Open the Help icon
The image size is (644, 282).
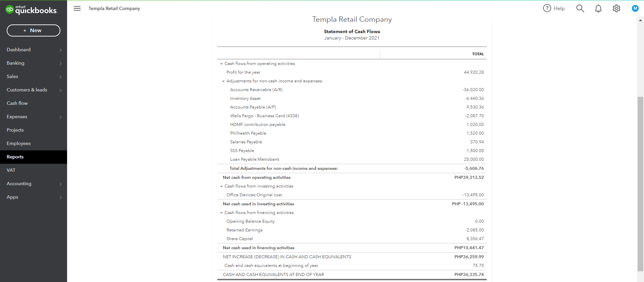(x=547, y=8)
